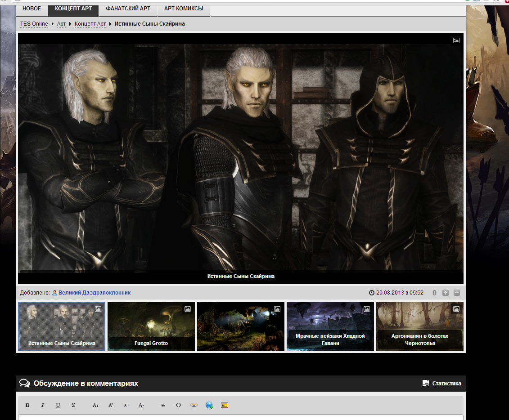Select Истинные Сыны Скайрима thumbnail
The width and height of the screenshot is (509, 420).
pyautogui.click(x=62, y=326)
